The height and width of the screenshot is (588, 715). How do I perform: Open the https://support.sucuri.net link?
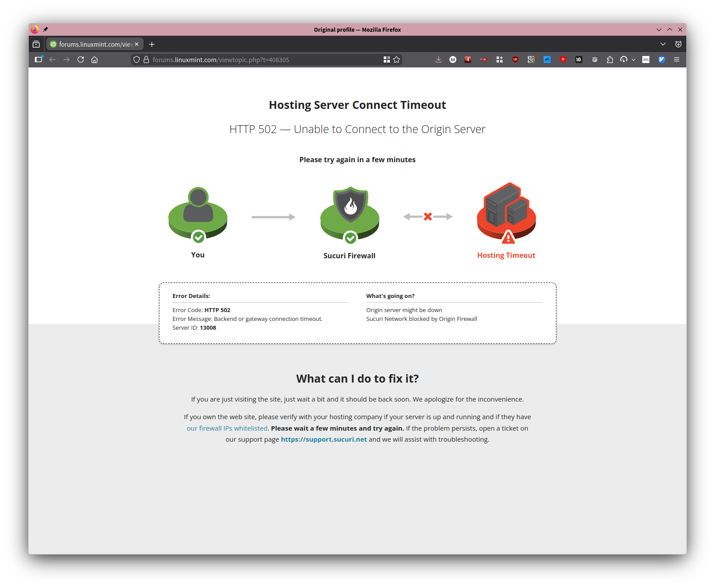tap(324, 439)
